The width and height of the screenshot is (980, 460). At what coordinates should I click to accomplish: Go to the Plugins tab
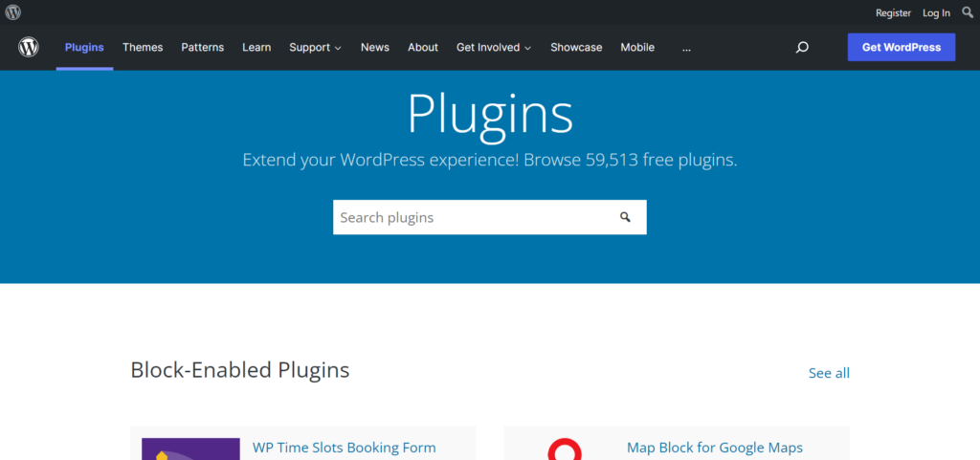tap(84, 48)
